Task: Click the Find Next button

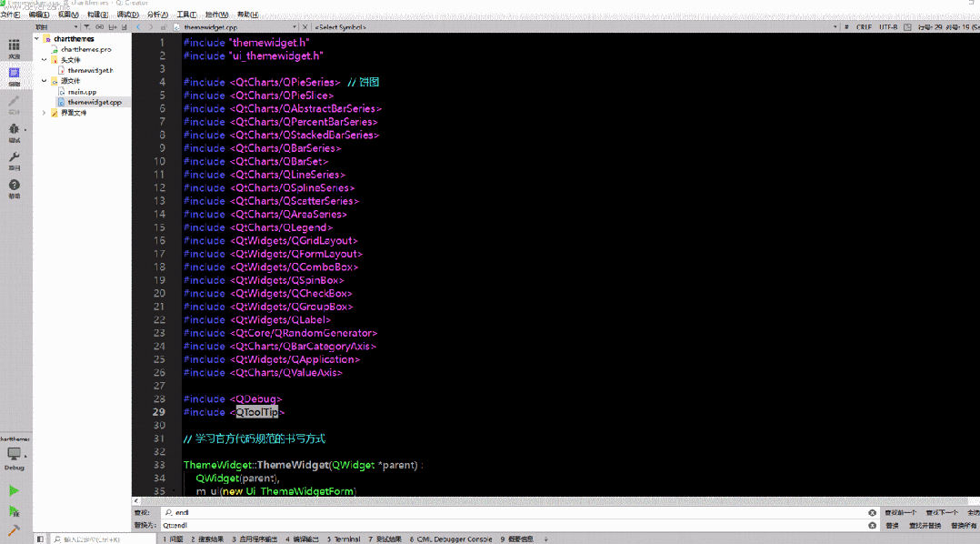Action: coord(941,513)
